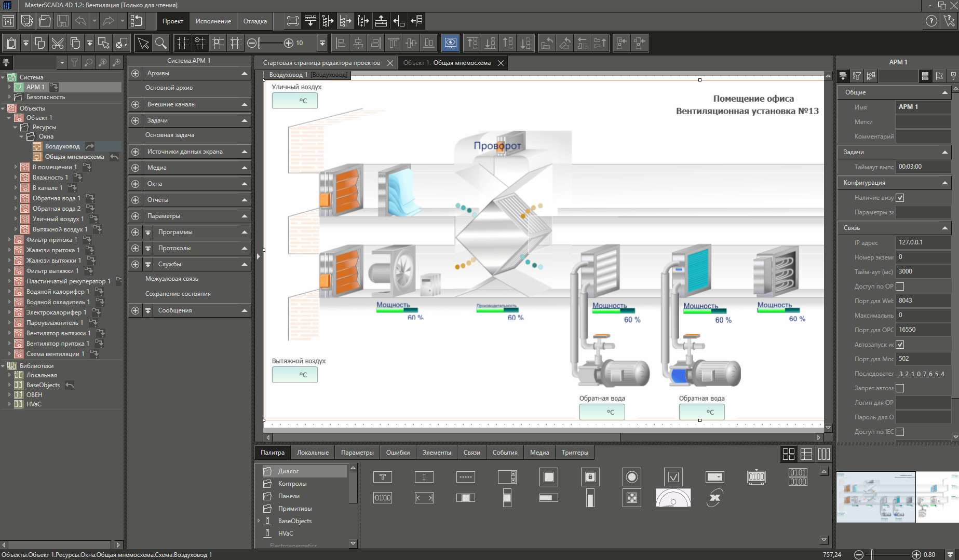Collapse the Архивы section
The height and width of the screenshot is (560, 959).
[245, 74]
